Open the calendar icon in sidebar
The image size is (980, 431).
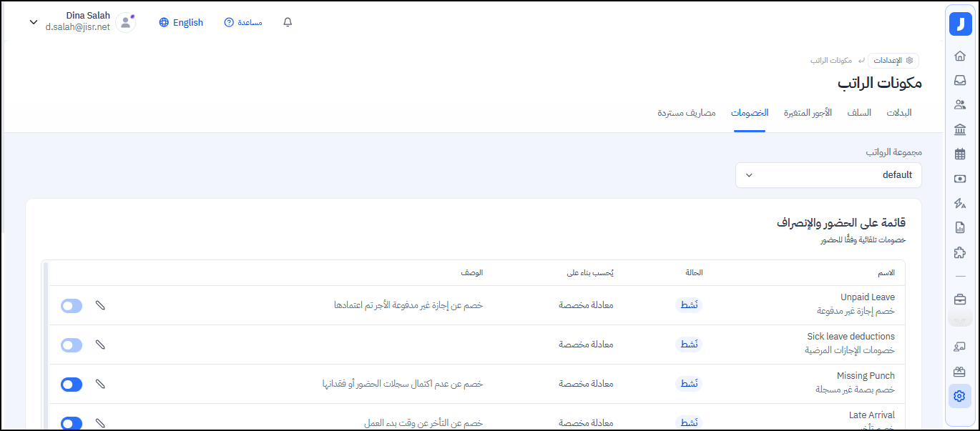point(960,154)
